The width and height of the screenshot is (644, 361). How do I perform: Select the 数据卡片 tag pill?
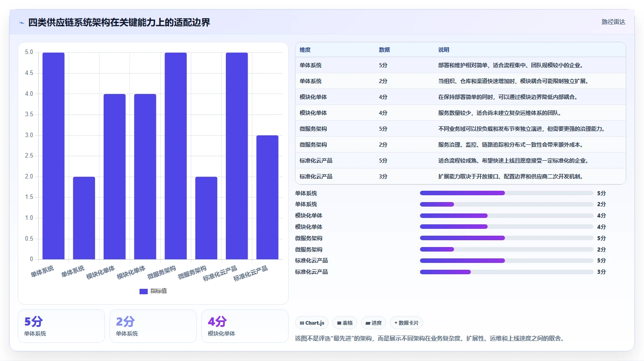pyautogui.click(x=407, y=323)
